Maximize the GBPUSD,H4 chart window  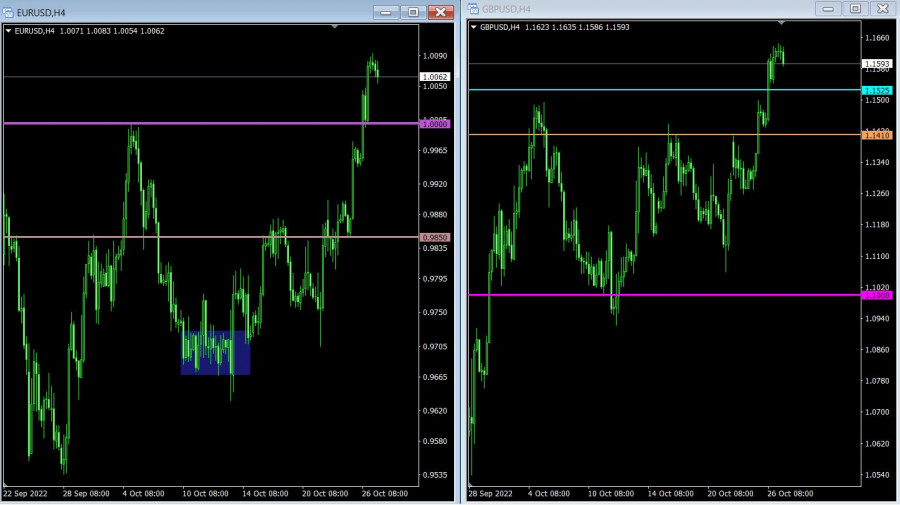click(x=855, y=9)
